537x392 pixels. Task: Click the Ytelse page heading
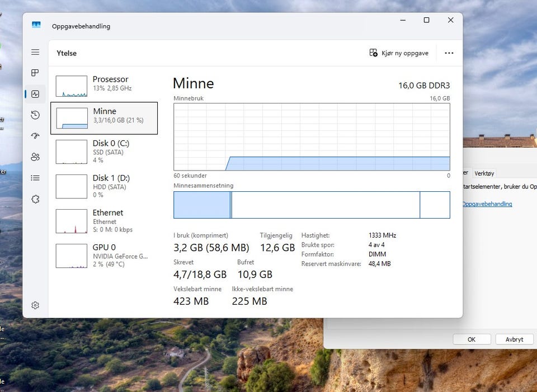click(x=67, y=53)
